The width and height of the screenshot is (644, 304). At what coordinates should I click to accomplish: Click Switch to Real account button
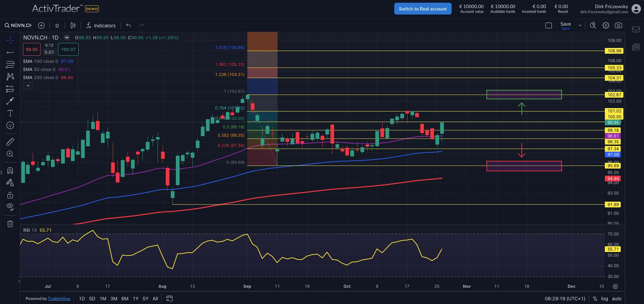423,9
